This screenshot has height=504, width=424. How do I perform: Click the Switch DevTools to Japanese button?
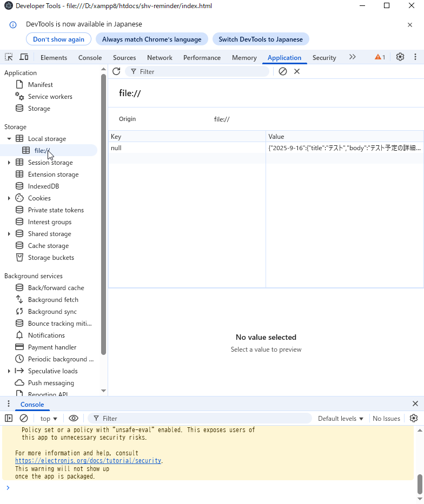[261, 39]
